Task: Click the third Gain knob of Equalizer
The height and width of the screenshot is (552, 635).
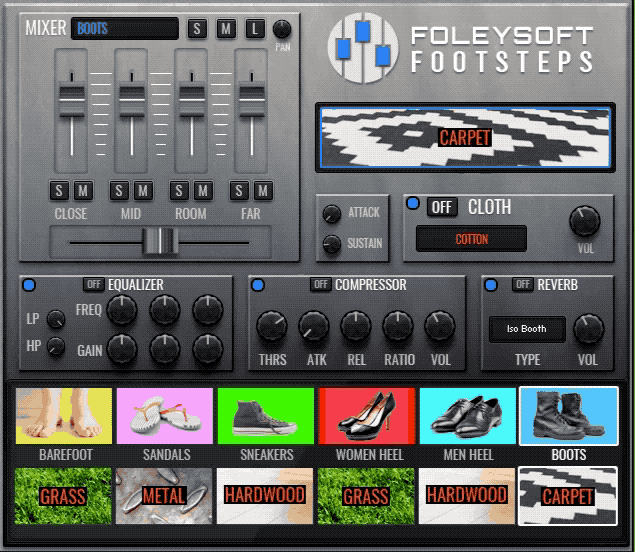Action: 208,349
